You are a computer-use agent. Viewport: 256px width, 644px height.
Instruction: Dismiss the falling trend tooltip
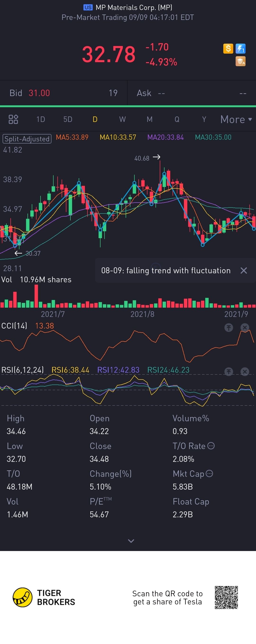click(x=243, y=270)
